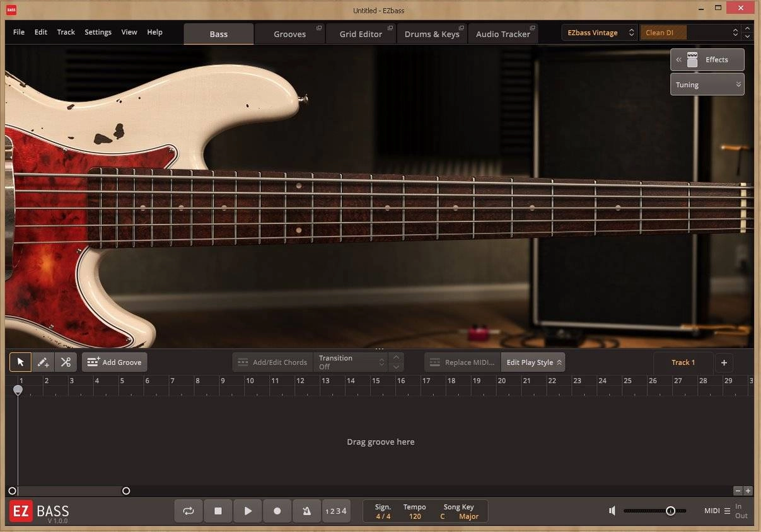The image size is (761, 532).
Task: Change the song key root C
Action: coord(443,516)
